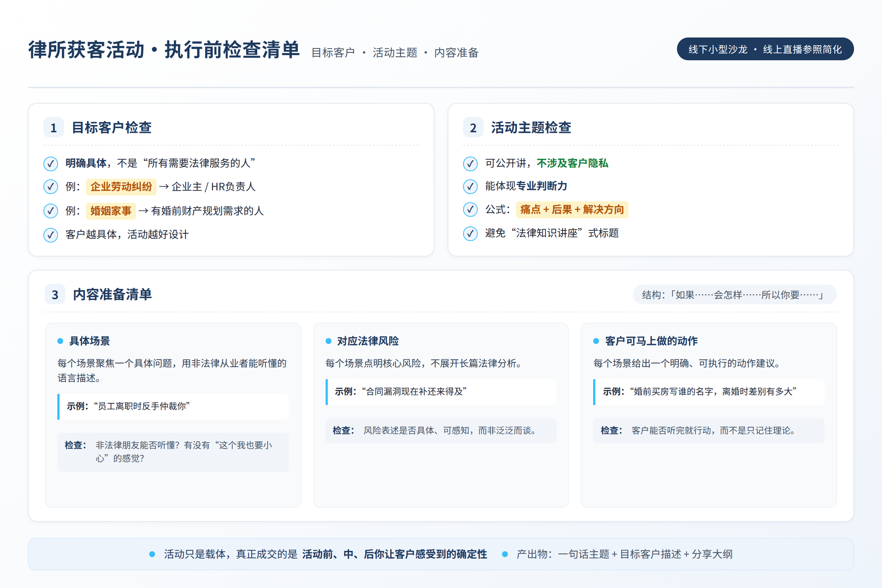Click the blue dot beside 具体场景
The height and width of the screenshot is (588, 882).
click(x=60, y=341)
